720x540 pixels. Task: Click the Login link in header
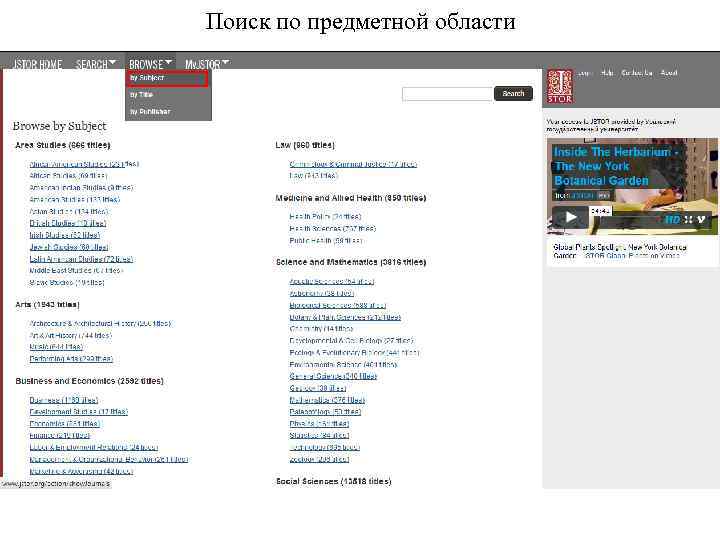coord(584,73)
